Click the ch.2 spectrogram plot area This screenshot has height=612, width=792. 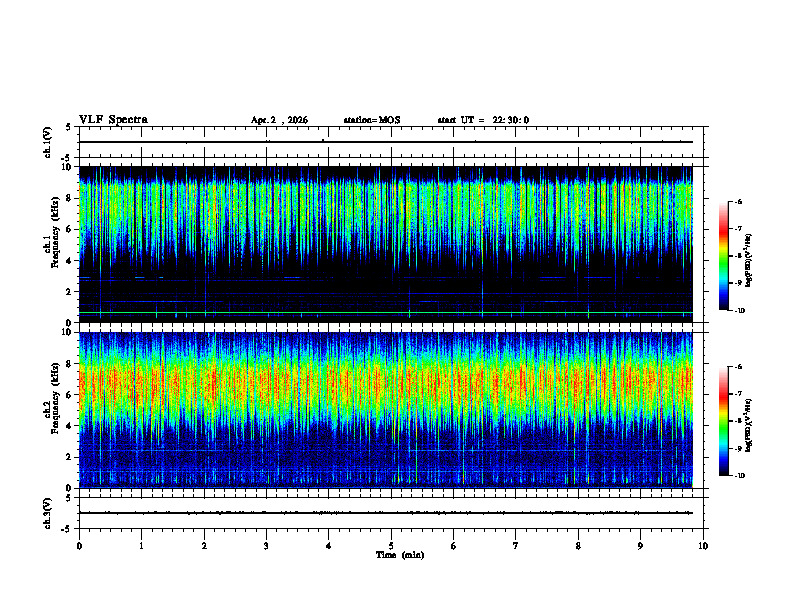tap(386, 410)
